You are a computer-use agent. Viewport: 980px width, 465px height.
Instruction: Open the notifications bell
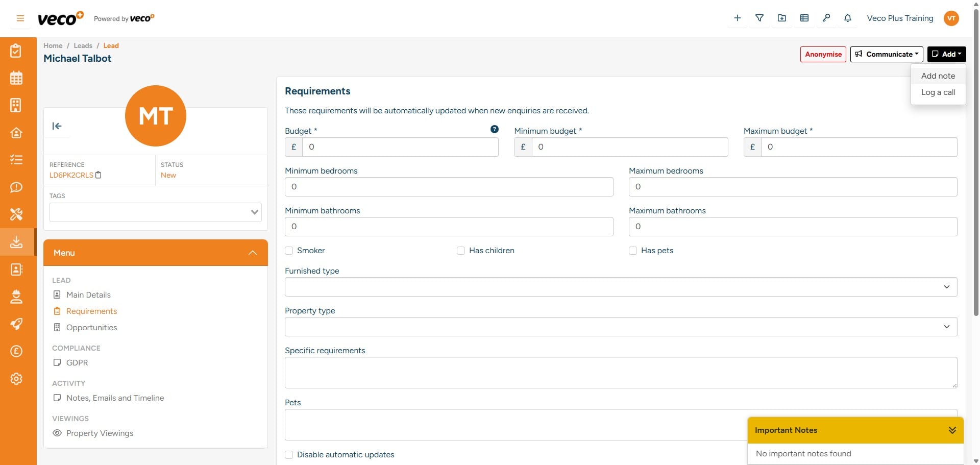847,18
